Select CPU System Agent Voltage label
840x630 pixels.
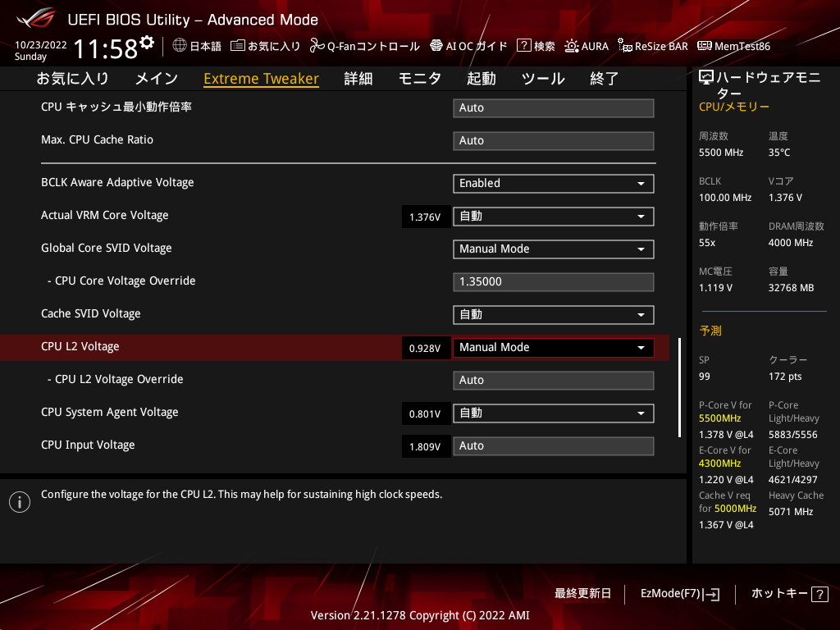[x=110, y=413]
